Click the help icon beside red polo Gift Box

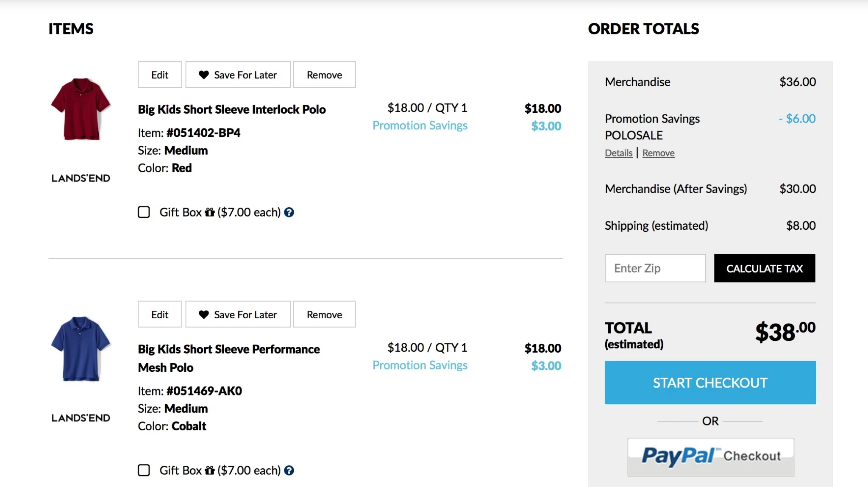coord(289,212)
